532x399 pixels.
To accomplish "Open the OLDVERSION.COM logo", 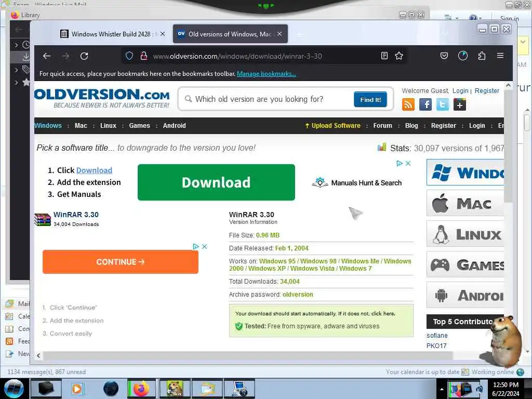I will tap(102, 98).
